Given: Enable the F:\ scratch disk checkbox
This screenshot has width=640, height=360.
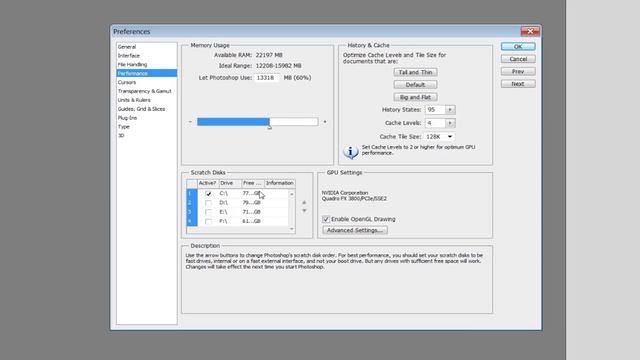Looking at the screenshot, I should (x=209, y=222).
